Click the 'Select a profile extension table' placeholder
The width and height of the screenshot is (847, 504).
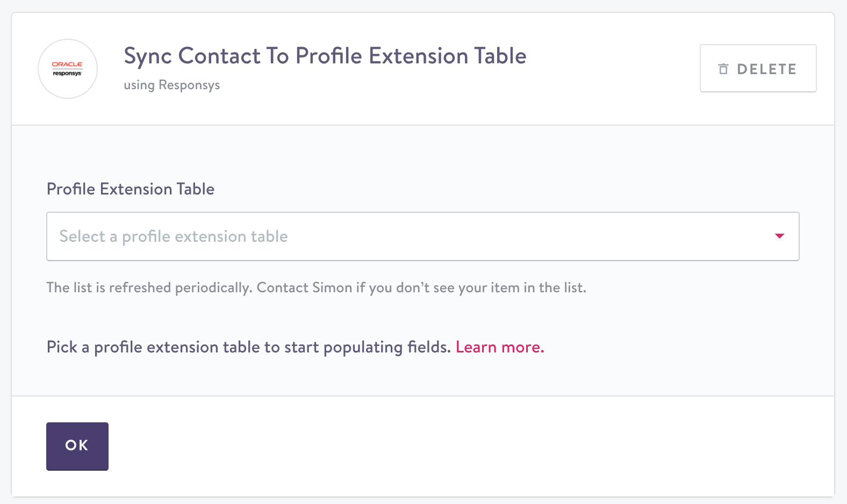pos(174,236)
